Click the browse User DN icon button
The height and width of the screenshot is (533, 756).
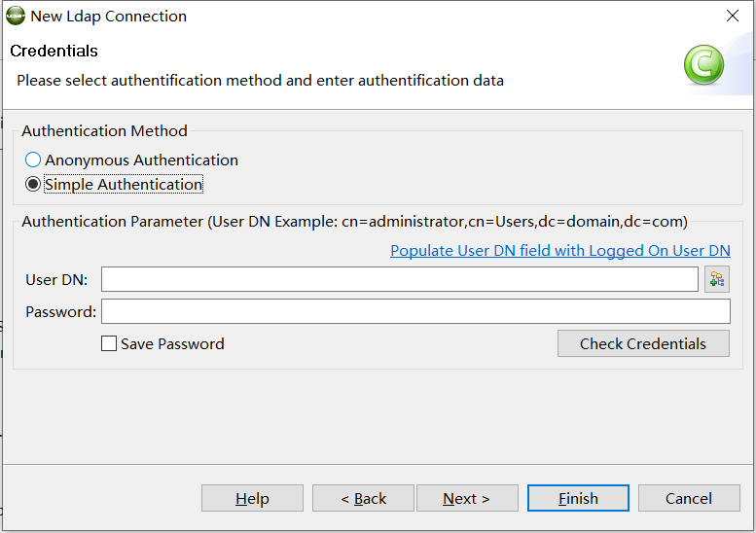pos(717,279)
